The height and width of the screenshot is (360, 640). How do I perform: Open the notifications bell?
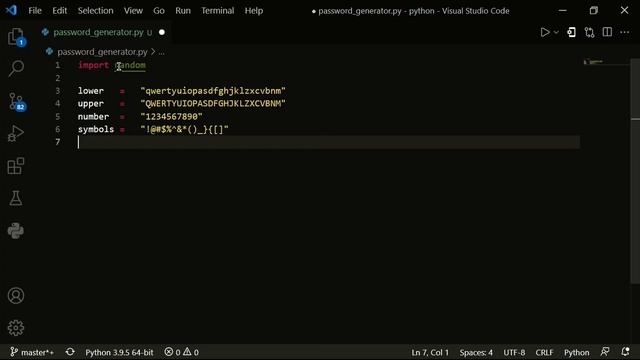[625, 352]
